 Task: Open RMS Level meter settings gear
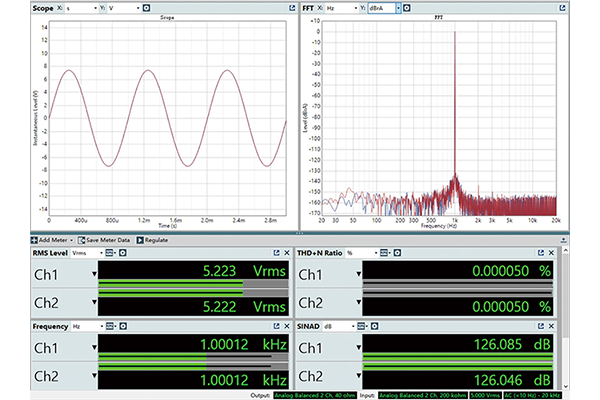pos(123,253)
